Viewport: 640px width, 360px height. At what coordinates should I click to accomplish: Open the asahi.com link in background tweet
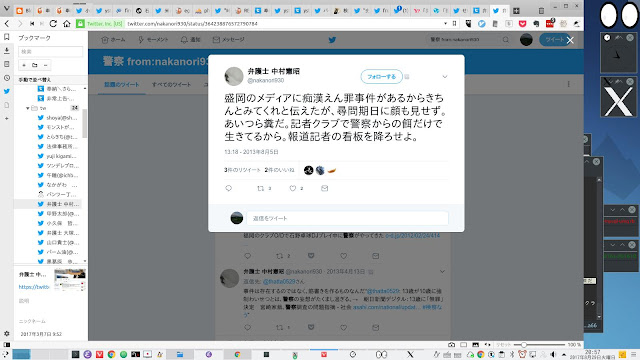coord(387,307)
